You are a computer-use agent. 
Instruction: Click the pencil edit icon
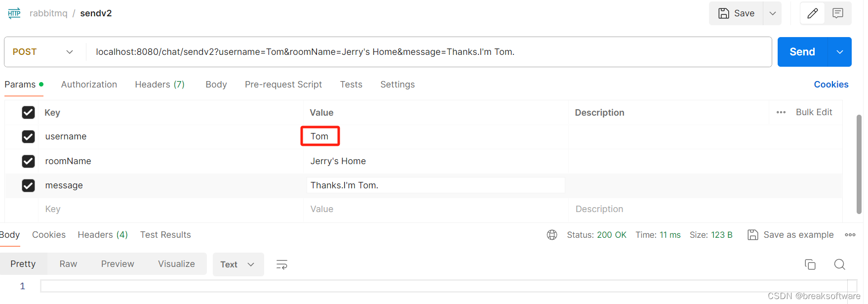click(812, 13)
